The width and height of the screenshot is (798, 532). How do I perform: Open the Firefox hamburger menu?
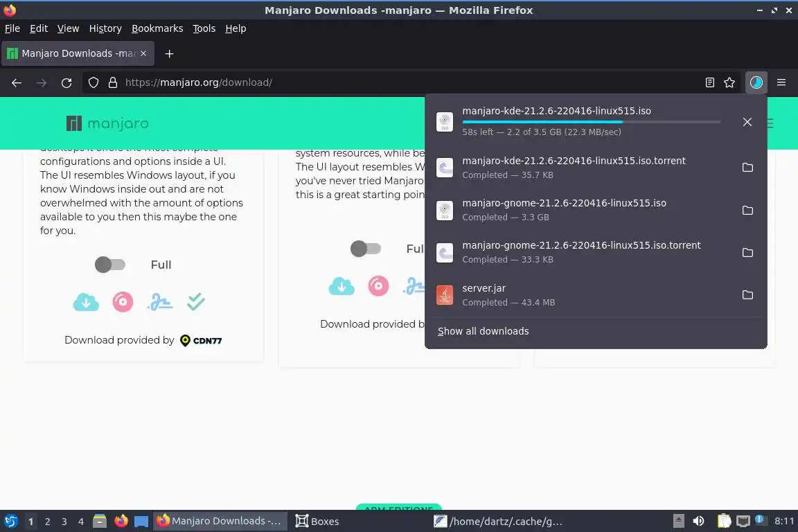point(781,82)
